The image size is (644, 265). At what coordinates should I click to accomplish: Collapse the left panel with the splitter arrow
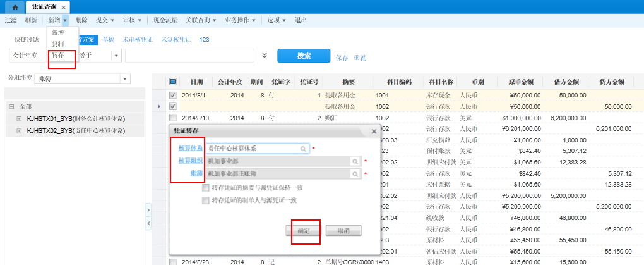click(x=148, y=209)
